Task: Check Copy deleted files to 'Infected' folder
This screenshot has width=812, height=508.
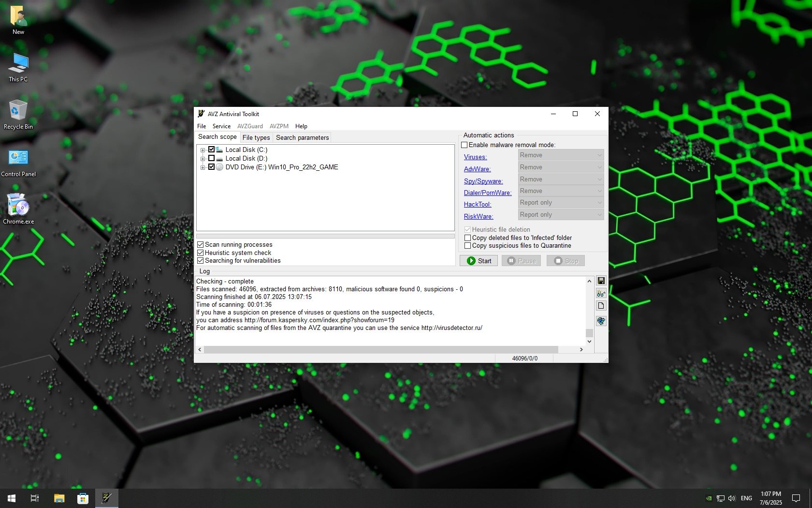Action: click(x=467, y=238)
